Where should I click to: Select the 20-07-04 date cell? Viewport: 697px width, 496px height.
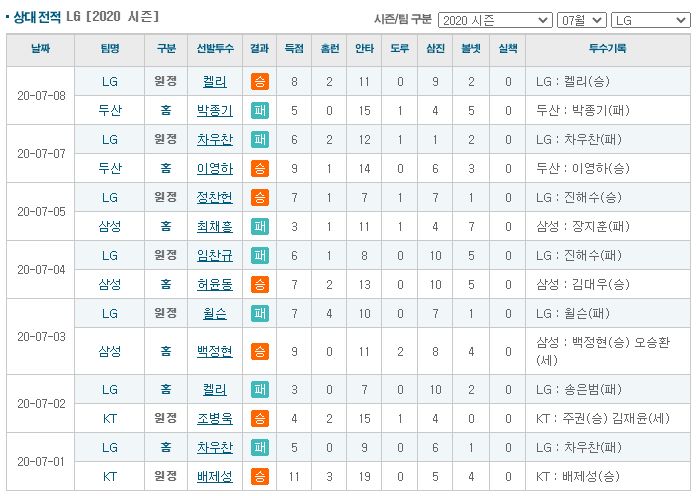coord(41,270)
